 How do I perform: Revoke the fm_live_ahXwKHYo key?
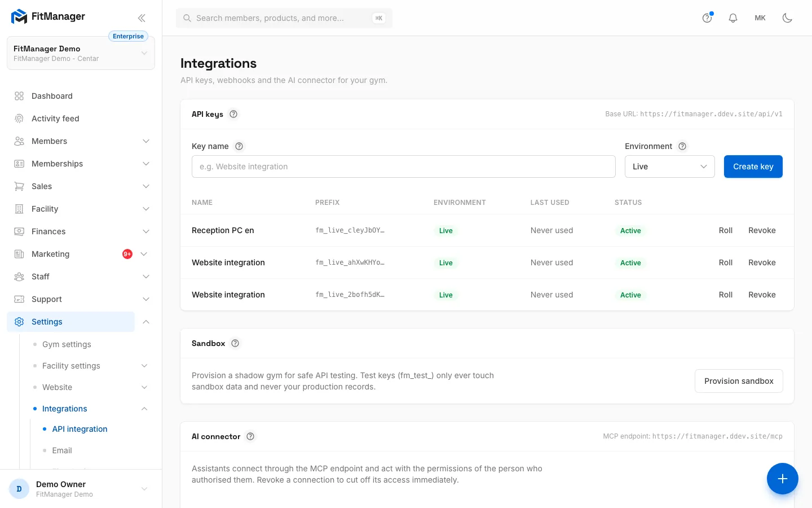point(762,262)
